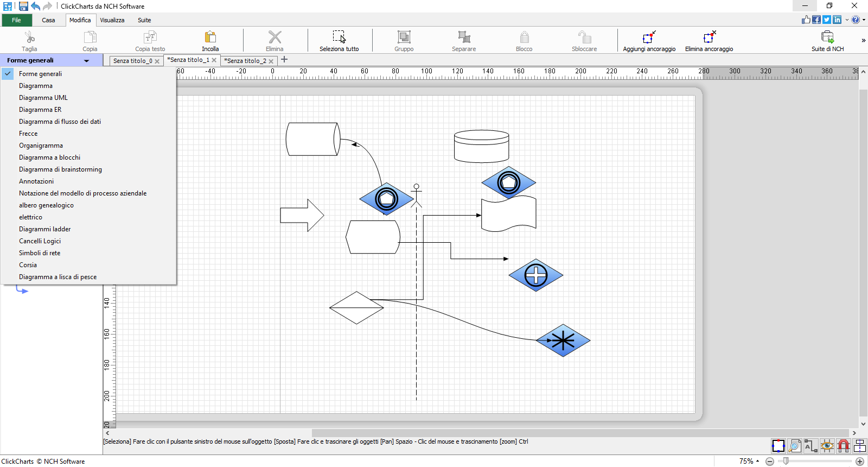Click the Elimina ancoraggio icon
Screen dimensions: 868x467
tap(709, 37)
